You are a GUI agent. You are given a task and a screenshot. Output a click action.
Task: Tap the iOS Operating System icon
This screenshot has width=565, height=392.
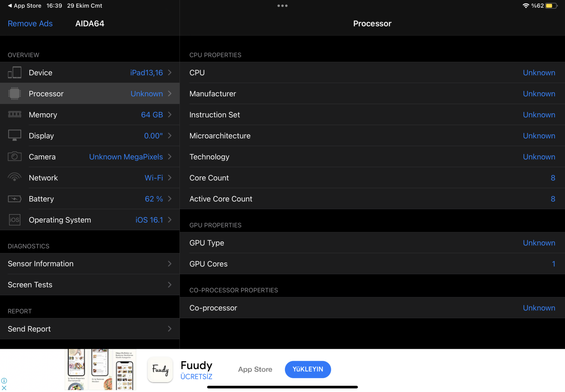click(x=15, y=220)
